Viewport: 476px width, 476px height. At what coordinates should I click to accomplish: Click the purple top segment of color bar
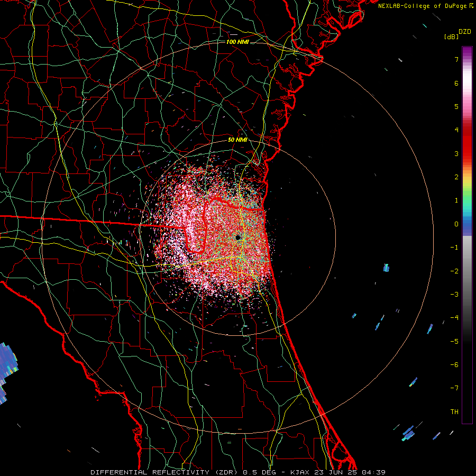click(467, 52)
